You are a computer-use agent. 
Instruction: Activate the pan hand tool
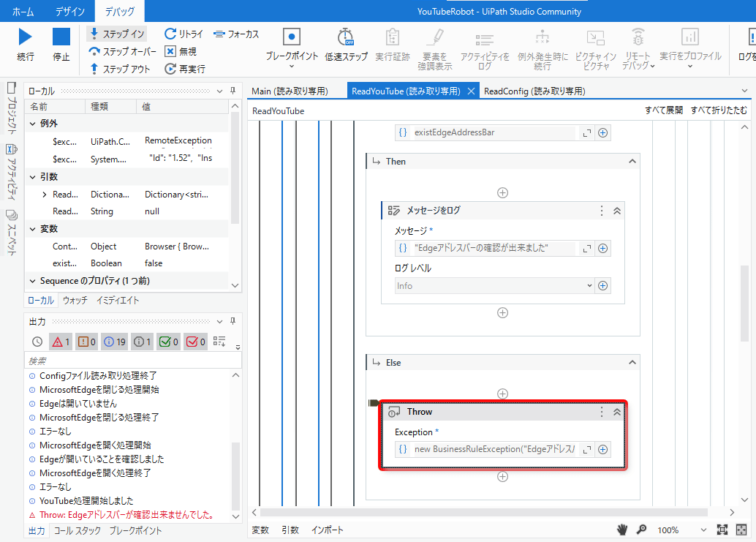pos(622,530)
